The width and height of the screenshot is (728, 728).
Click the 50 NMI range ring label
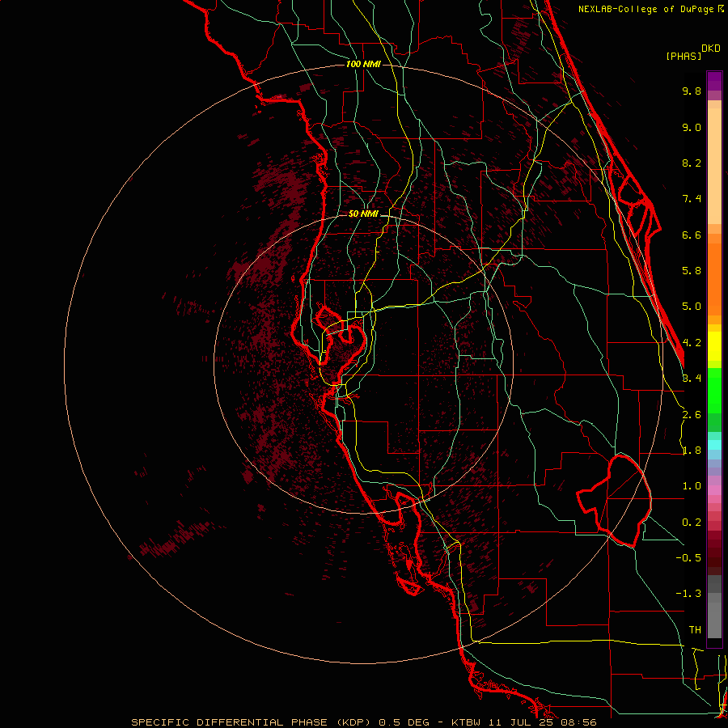(x=363, y=214)
